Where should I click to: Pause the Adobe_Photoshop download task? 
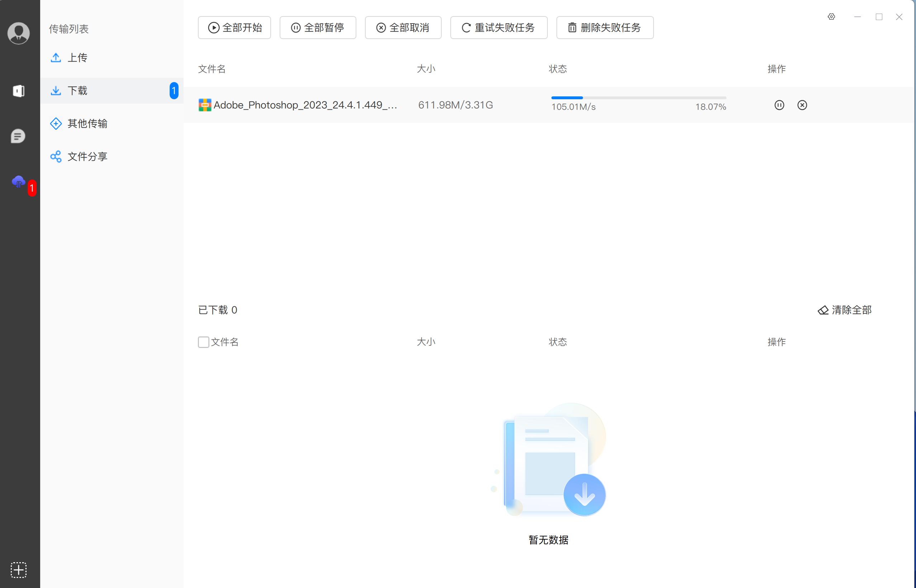[779, 105]
